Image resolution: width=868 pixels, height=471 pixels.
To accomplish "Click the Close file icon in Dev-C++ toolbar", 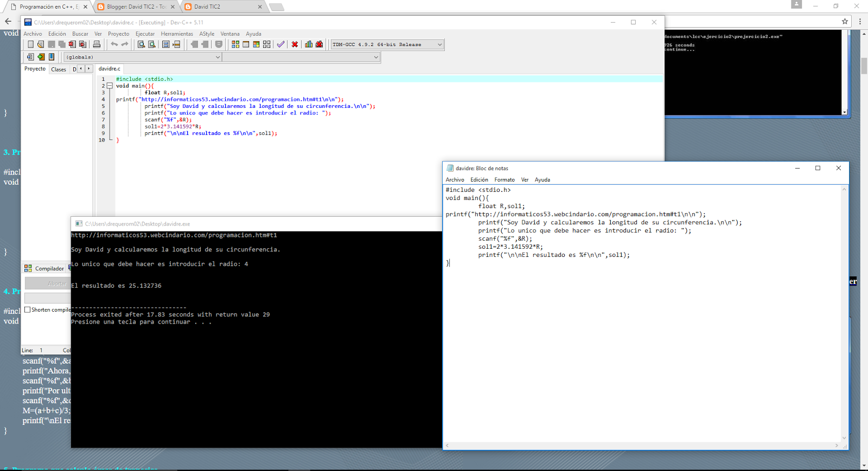I will (x=72, y=44).
